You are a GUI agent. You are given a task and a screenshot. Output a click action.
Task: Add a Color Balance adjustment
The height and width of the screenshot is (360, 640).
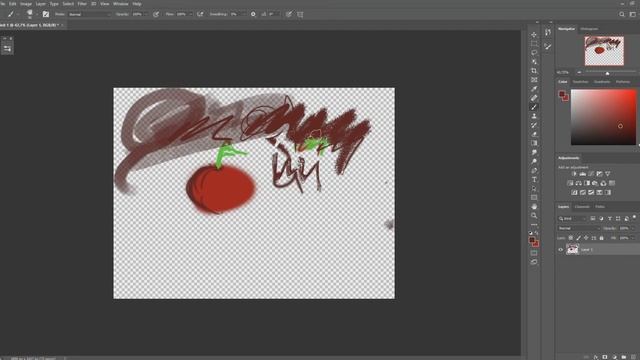tap(578, 183)
